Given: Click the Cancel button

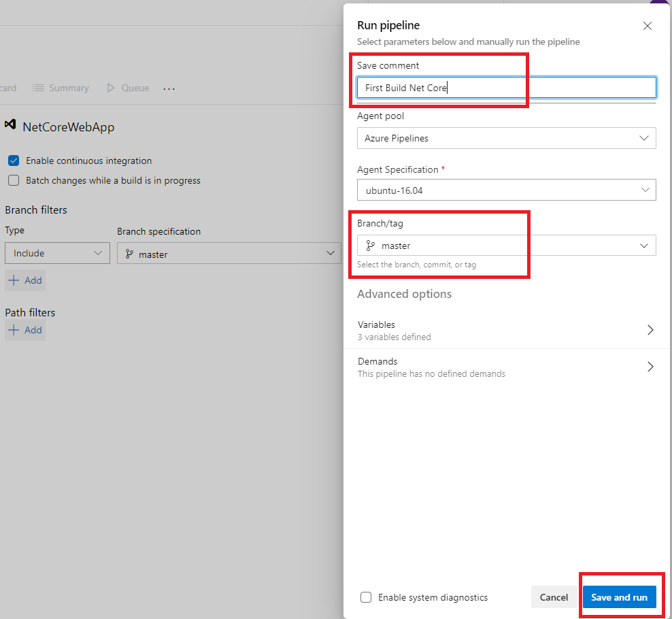Looking at the screenshot, I should pos(554,597).
